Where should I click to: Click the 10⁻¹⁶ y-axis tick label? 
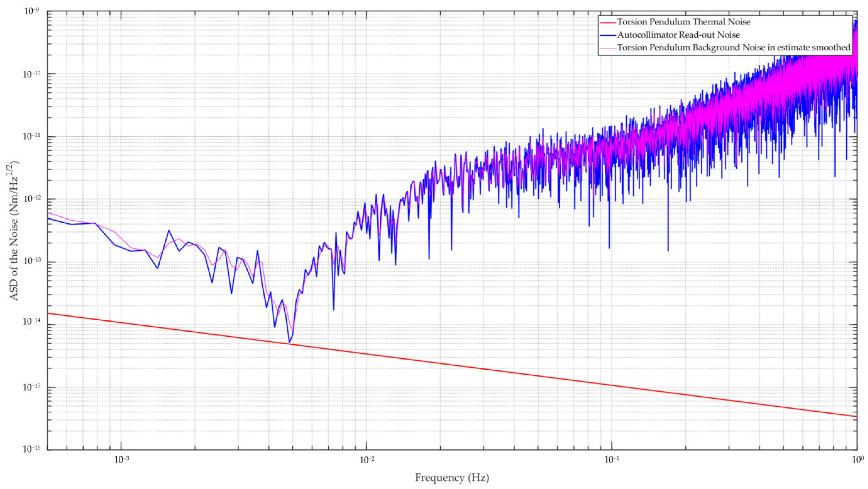tap(32, 449)
